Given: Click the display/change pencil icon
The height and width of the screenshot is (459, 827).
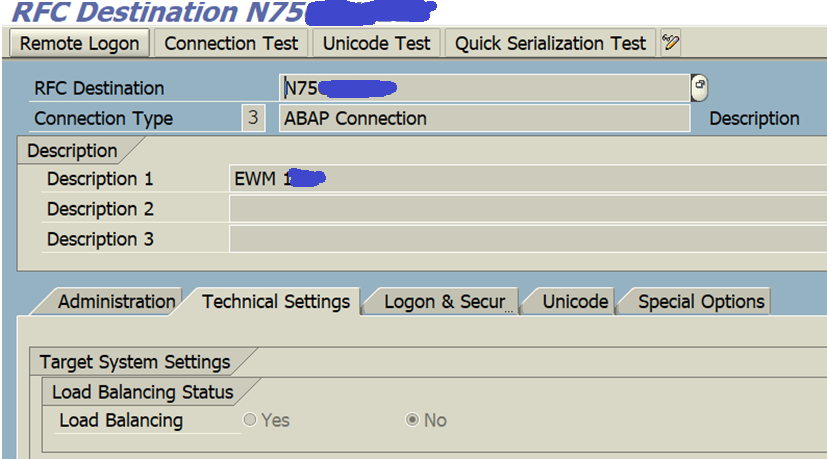Looking at the screenshot, I should 670,42.
